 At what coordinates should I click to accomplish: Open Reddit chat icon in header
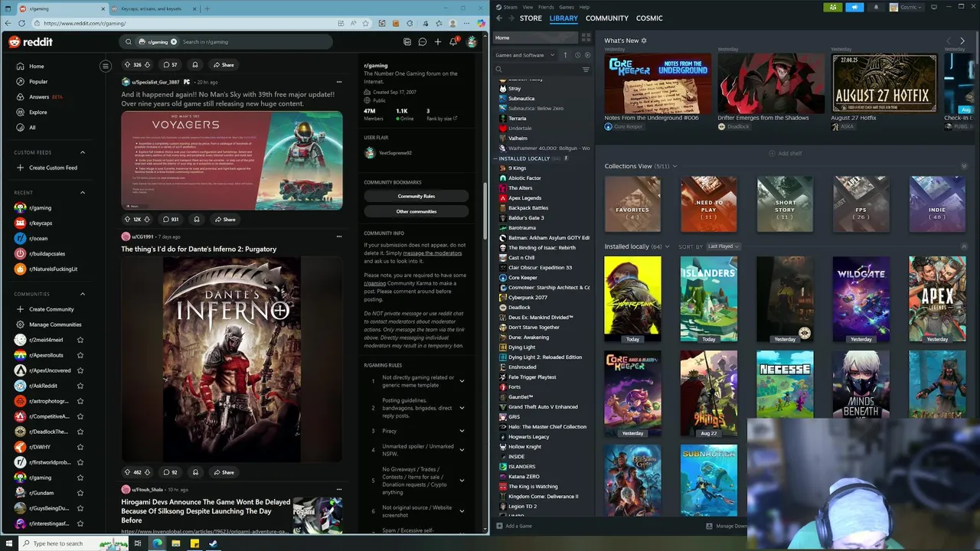pyautogui.click(x=422, y=42)
